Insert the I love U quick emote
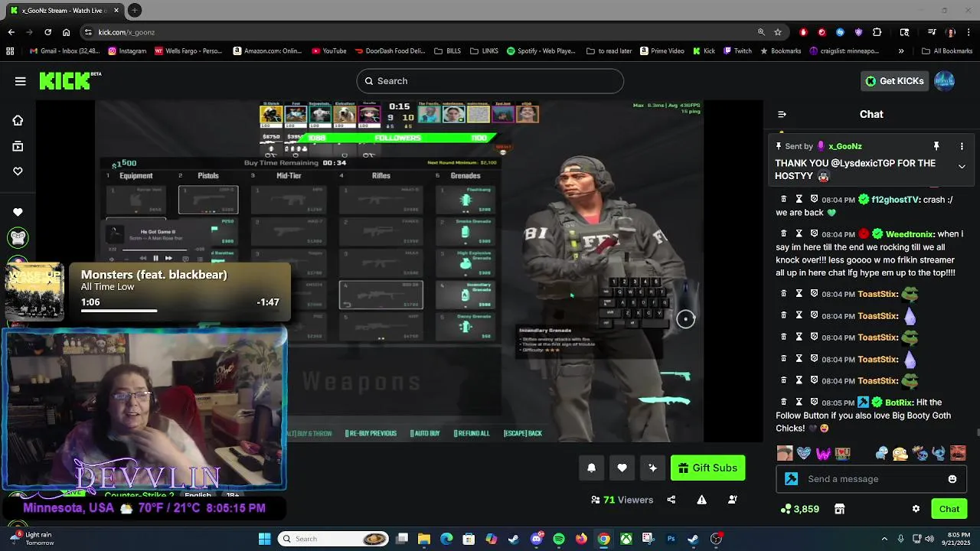This screenshot has width=980, height=551. coord(843,453)
